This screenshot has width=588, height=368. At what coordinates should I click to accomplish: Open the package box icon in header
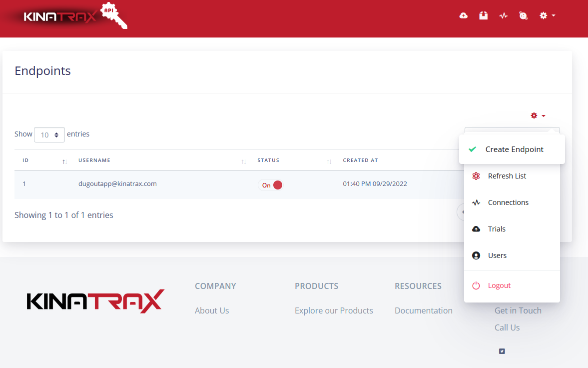coord(483,15)
